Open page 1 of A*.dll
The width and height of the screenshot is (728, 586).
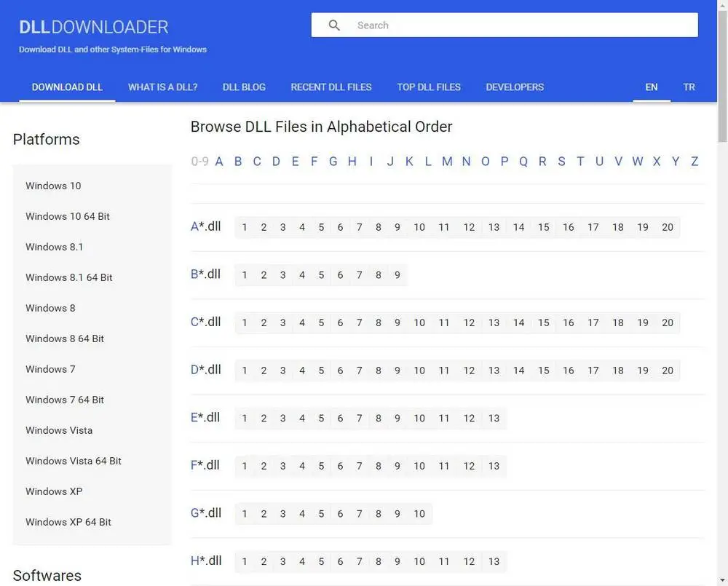(245, 227)
